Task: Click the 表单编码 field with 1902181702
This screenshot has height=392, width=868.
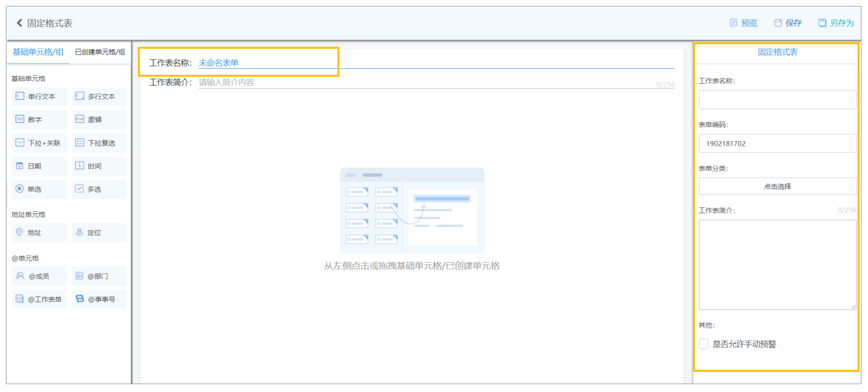Action: click(778, 143)
